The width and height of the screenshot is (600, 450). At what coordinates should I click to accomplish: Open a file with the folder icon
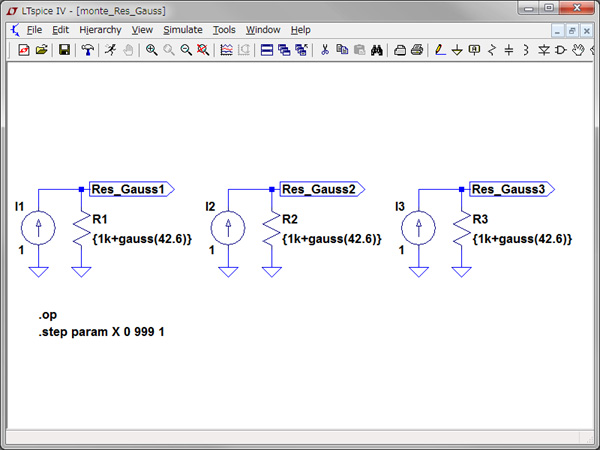coord(41,50)
